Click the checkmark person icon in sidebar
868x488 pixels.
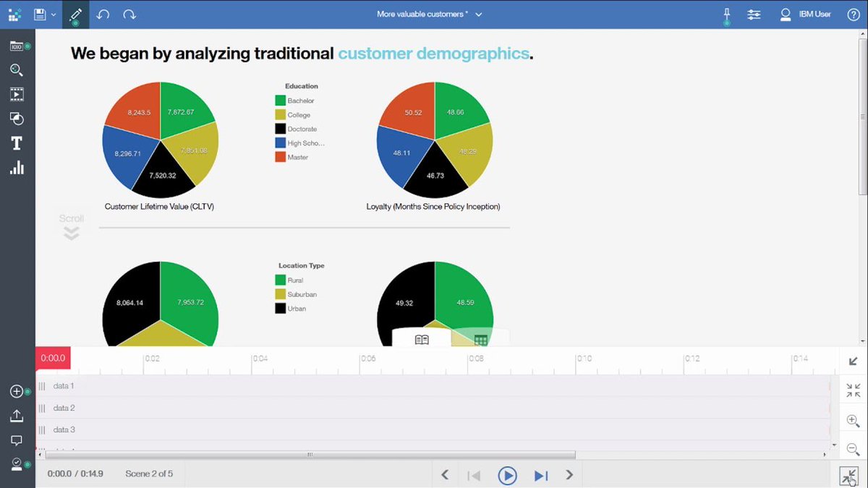(17, 463)
